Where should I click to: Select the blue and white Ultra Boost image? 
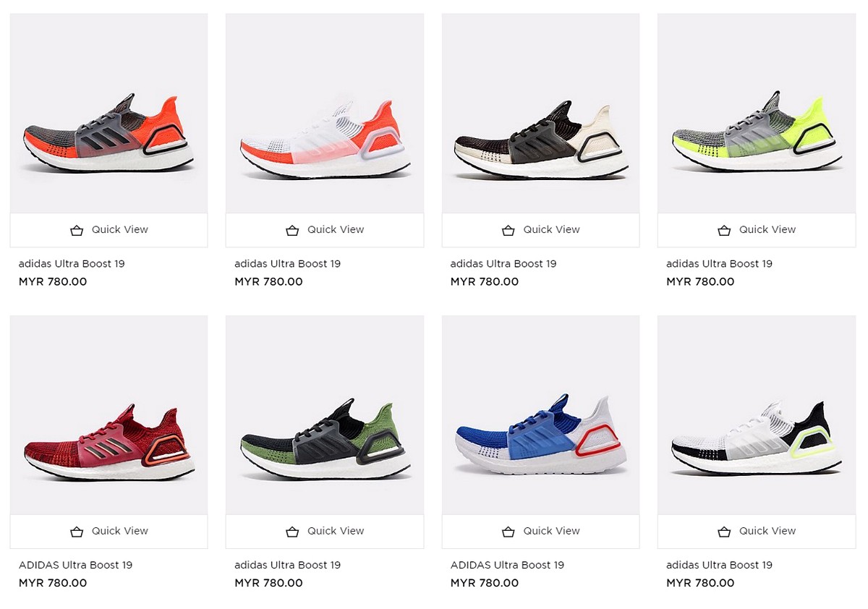click(x=540, y=414)
